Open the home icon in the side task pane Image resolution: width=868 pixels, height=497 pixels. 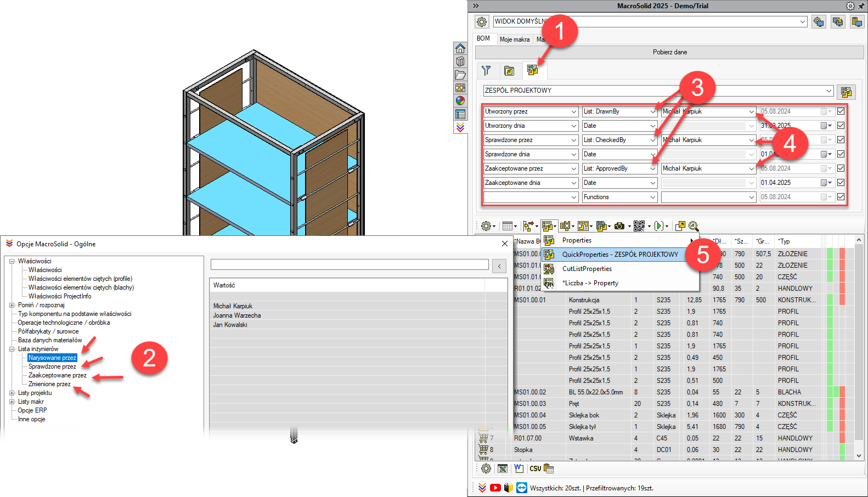click(460, 48)
